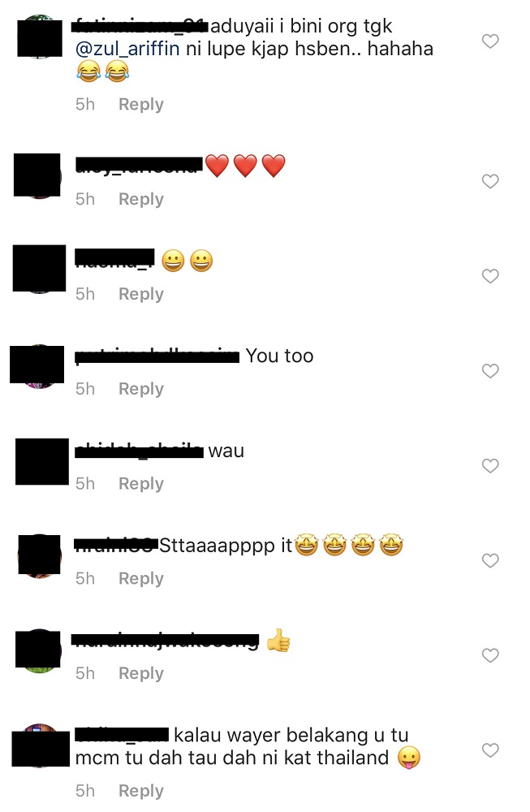Reply to the three red hearts comment
The width and height of the screenshot is (530, 812).
140,199
